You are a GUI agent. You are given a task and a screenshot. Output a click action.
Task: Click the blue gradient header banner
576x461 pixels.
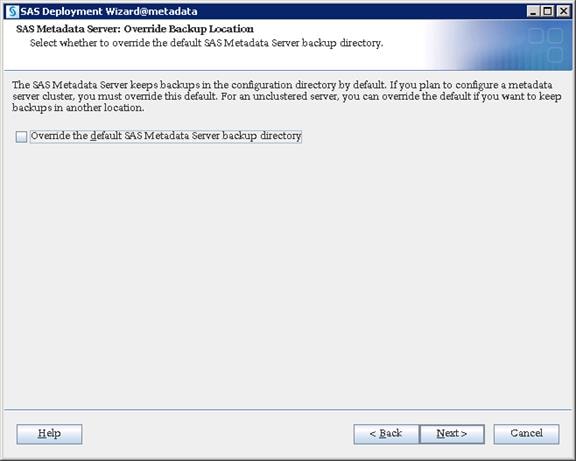pos(498,44)
